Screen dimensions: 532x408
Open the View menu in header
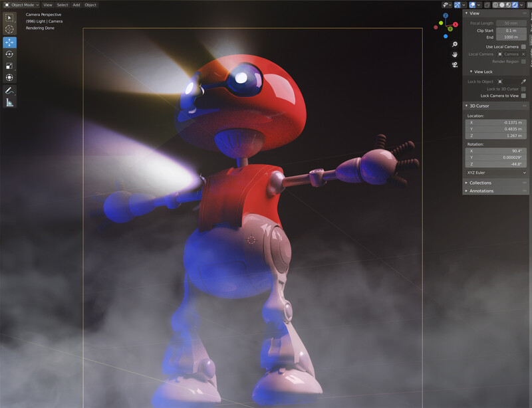[48, 5]
